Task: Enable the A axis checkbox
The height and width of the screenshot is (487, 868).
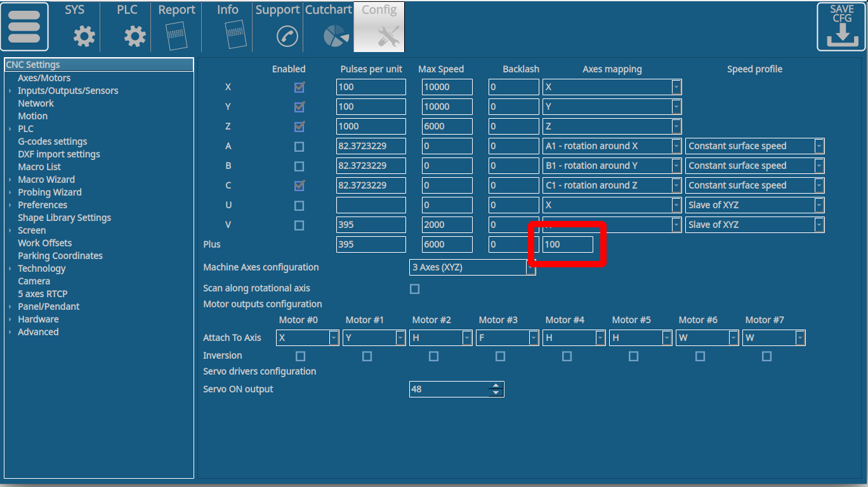Action: pos(299,147)
